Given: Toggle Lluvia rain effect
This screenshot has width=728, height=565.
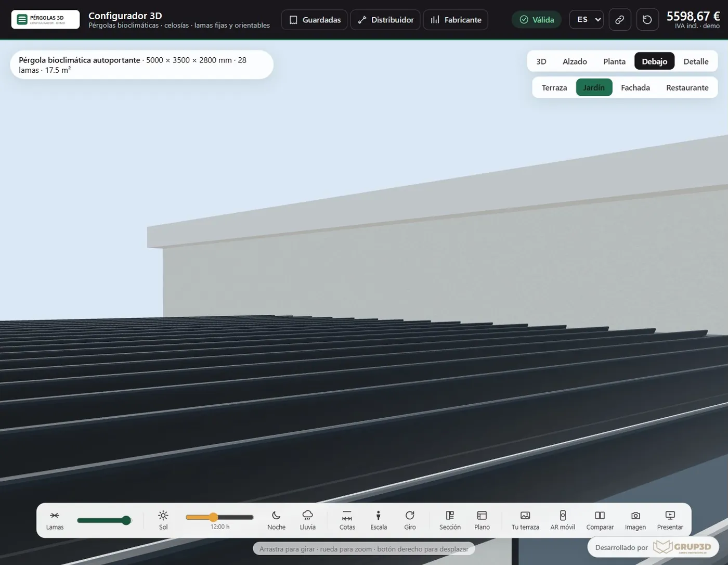Looking at the screenshot, I should [x=308, y=520].
